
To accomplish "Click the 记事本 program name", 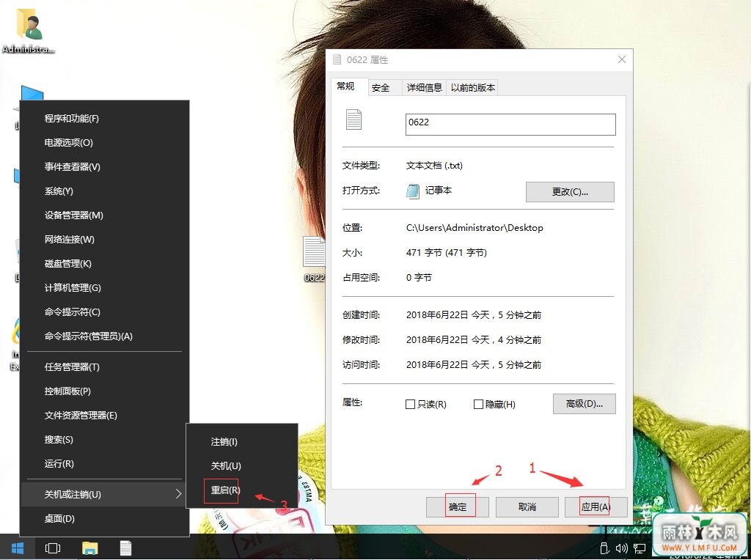I will click(x=439, y=191).
